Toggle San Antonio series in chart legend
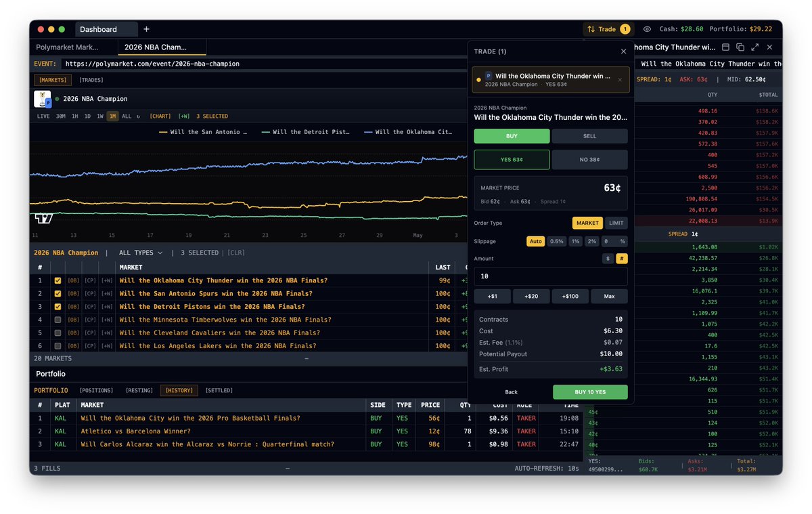Screen dimensions: 812x514 coord(203,132)
